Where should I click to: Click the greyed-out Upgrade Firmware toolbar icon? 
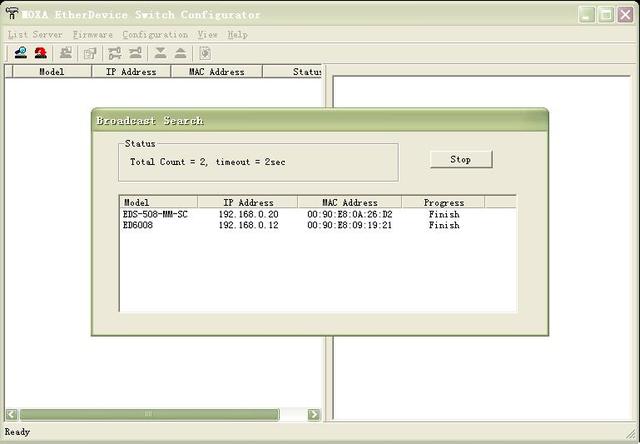pos(66,53)
